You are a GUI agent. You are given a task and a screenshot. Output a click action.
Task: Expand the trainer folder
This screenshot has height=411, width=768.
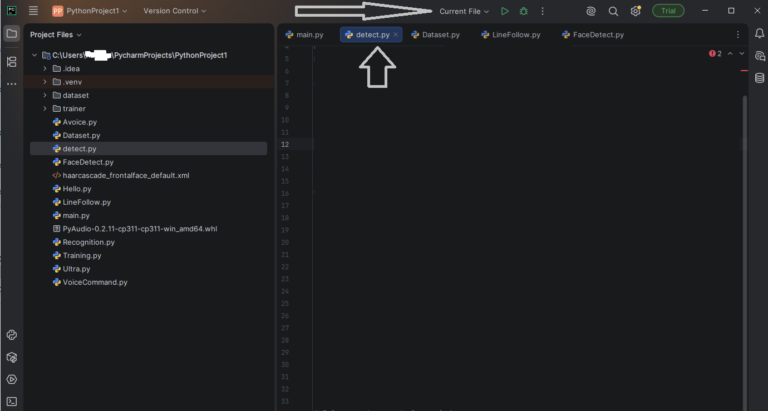pos(45,108)
